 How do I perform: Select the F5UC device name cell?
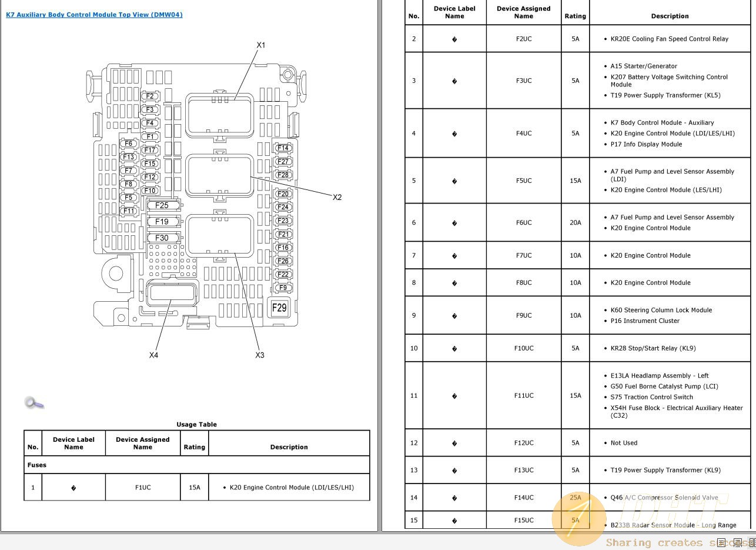pos(524,181)
